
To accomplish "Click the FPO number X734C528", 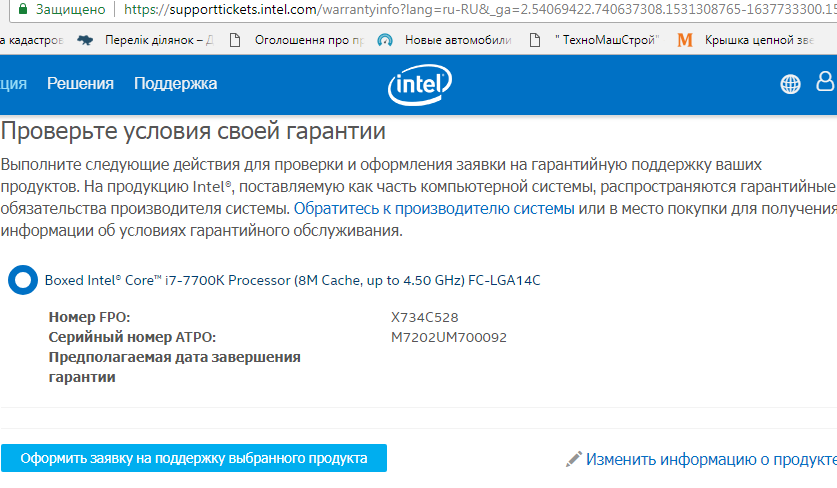I will 424,317.
